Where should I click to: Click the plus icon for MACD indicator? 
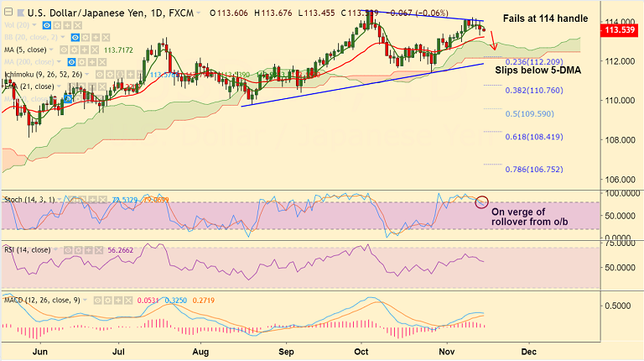118,301
